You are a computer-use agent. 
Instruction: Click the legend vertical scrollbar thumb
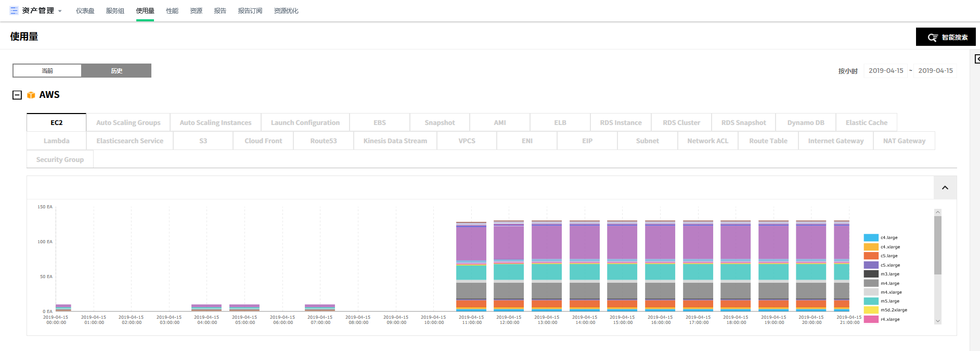(x=938, y=245)
